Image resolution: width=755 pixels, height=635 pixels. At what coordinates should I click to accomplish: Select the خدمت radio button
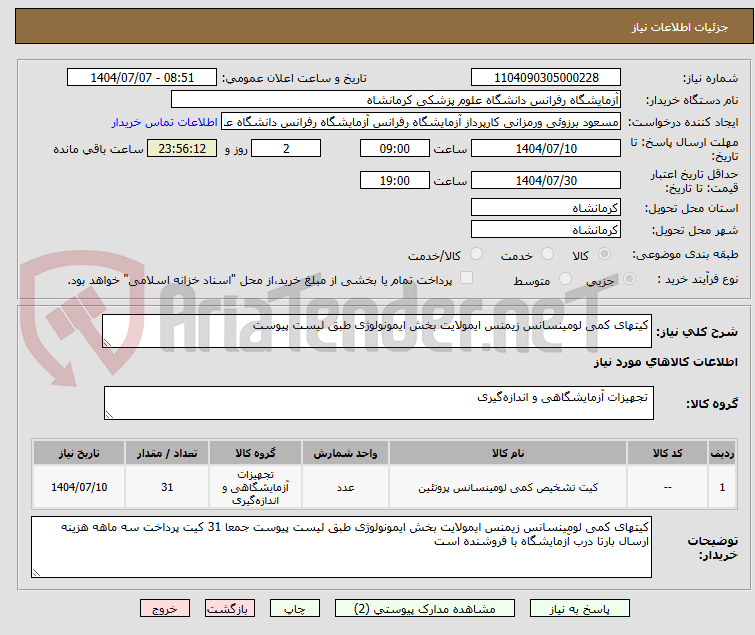point(547,254)
